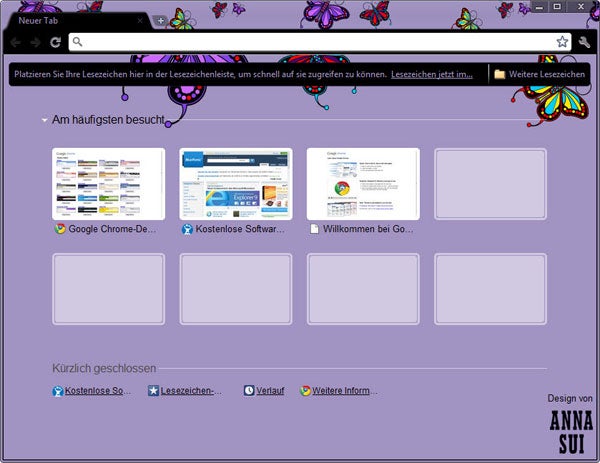This screenshot has height=463, width=600.
Task: Collapse the Am häufigsten besucht section
Action: pyautogui.click(x=44, y=120)
